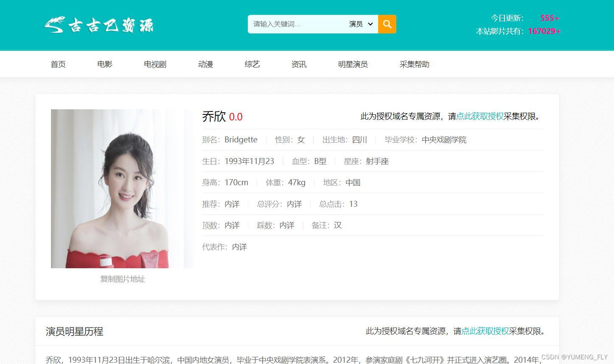Click the 吉吉飞资源 site logo
The height and width of the screenshot is (364, 614).
(99, 25)
